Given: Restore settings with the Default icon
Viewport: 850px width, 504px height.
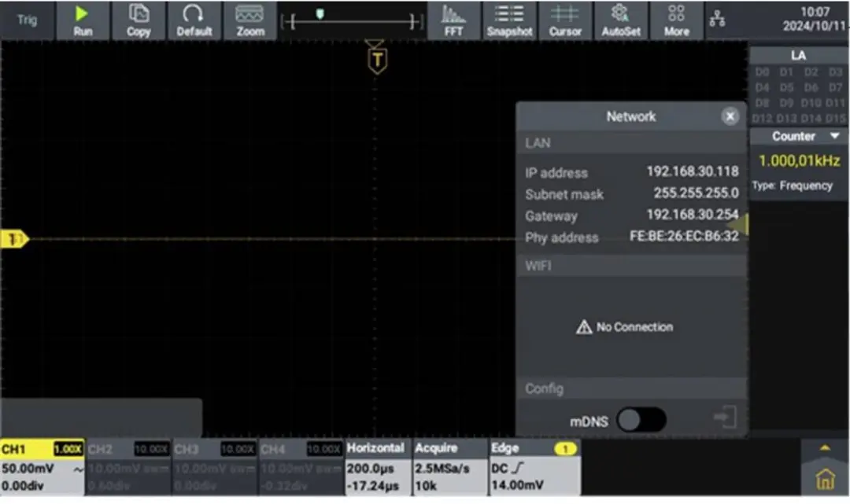Looking at the screenshot, I should click(x=194, y=20).
